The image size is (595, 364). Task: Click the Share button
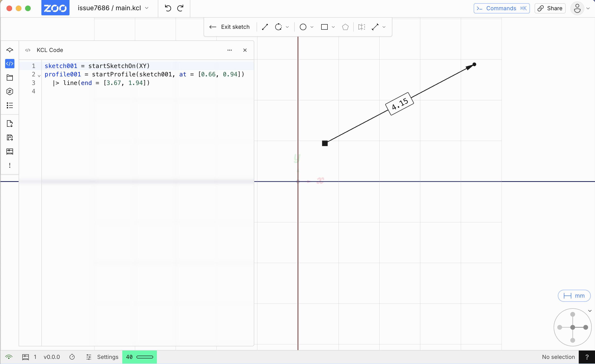click(550, 8)
